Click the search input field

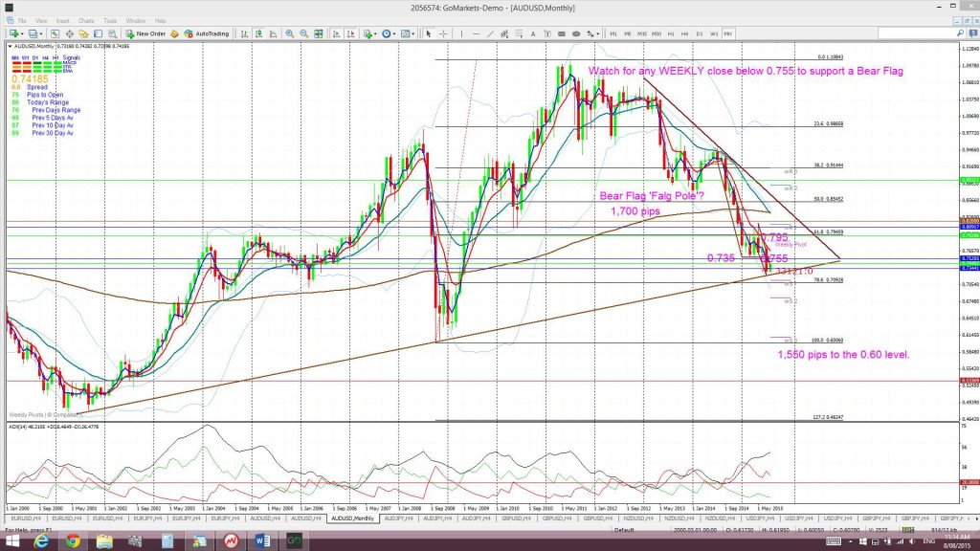917,33
